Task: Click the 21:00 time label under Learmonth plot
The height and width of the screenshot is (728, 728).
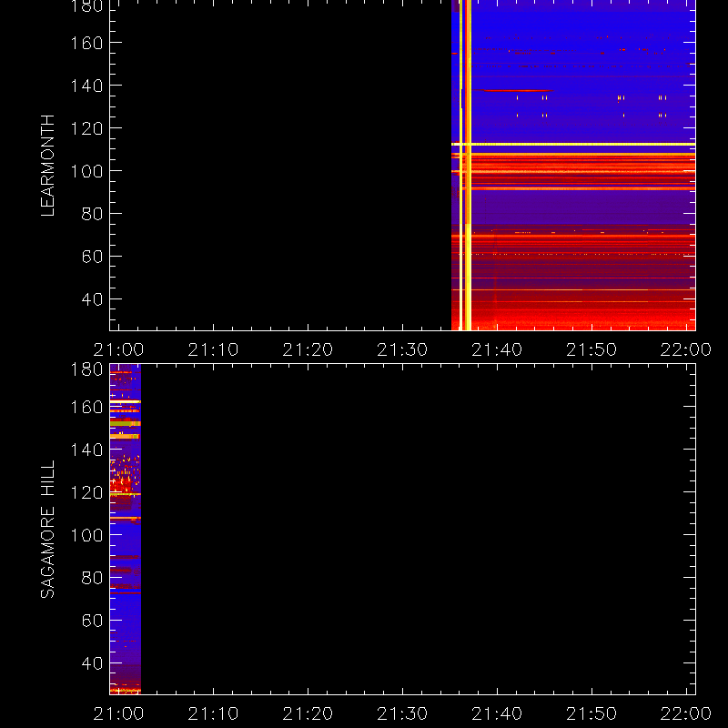Action: pyautogui.click(x=118, y=349)
